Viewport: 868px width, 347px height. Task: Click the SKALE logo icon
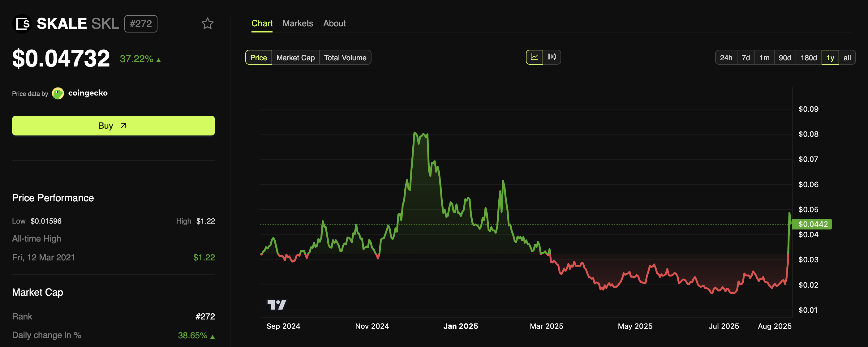tap(22, 24)
